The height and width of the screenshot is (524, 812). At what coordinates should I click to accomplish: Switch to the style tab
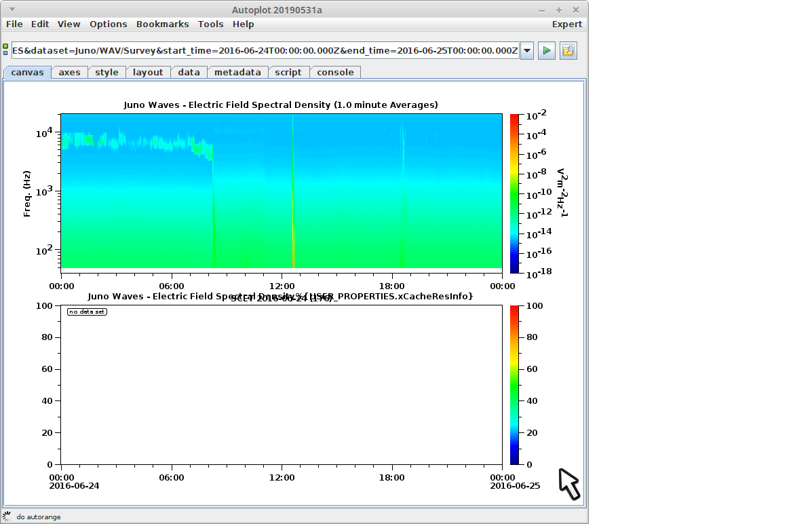pyautogui.click(x=107, y=73)
